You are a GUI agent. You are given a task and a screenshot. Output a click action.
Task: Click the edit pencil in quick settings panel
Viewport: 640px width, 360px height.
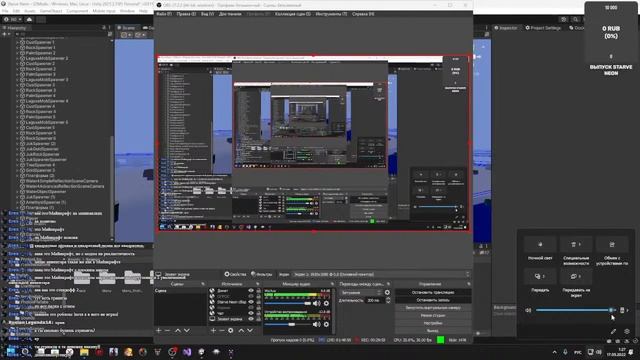613,331
